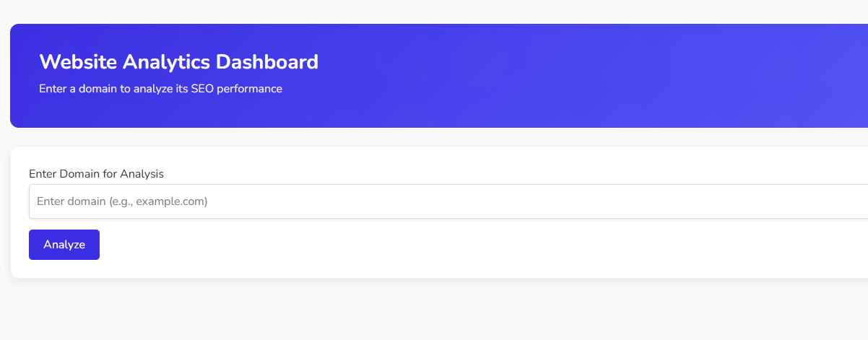Screen dimensions: 868x340
Task: Click the Analyze button
Action: (64, 245)
